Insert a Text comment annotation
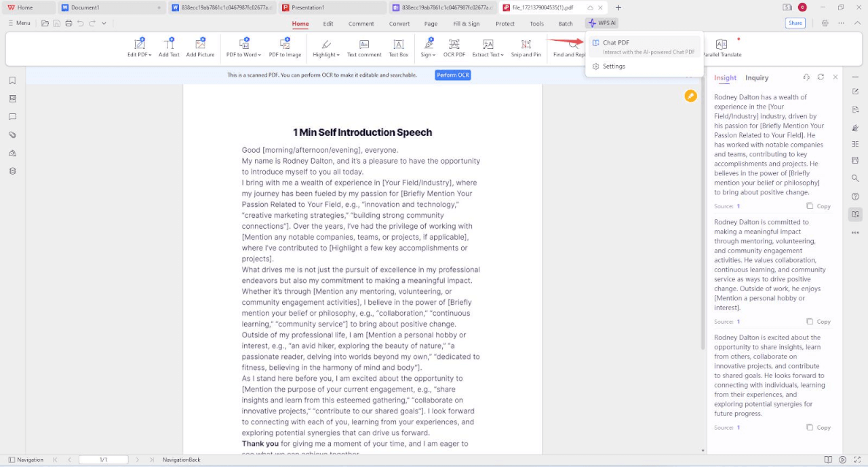 364,45
